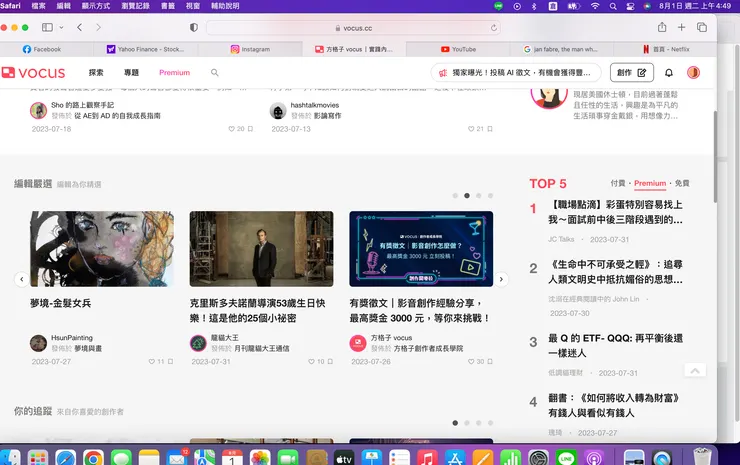Bookmark the 有獎徵文 article
Screen dimensions: 740x465
[490, 362]
